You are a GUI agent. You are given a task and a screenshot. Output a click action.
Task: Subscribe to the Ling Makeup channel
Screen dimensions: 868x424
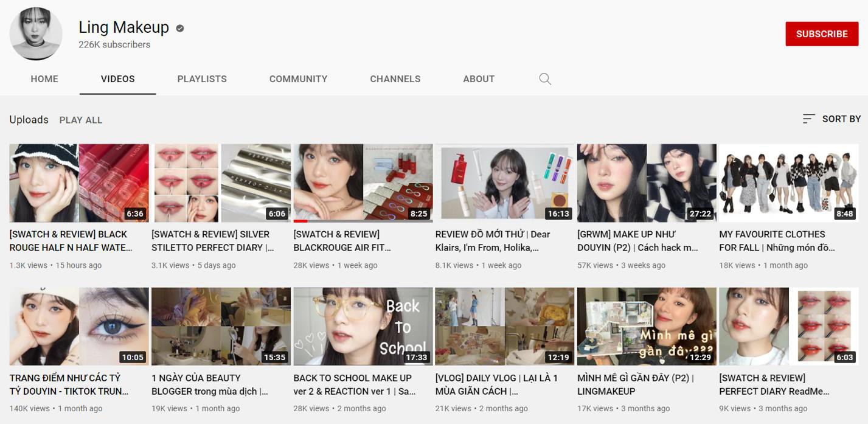[x=821, y=34]
